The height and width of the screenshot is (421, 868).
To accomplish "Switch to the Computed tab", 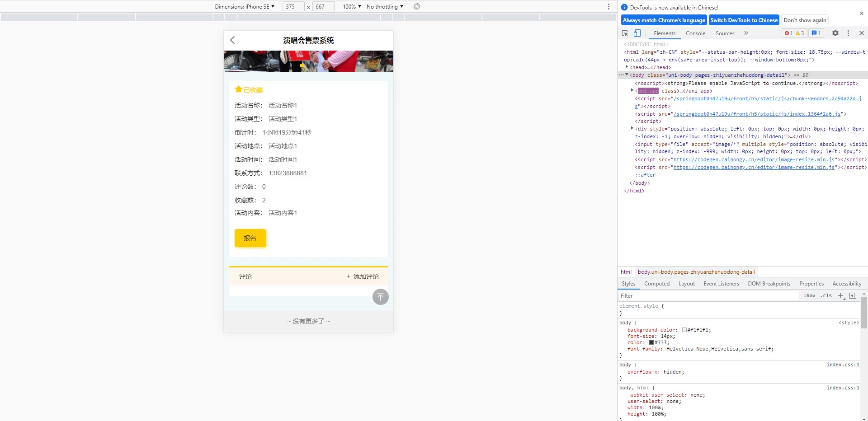I will 657,284.
